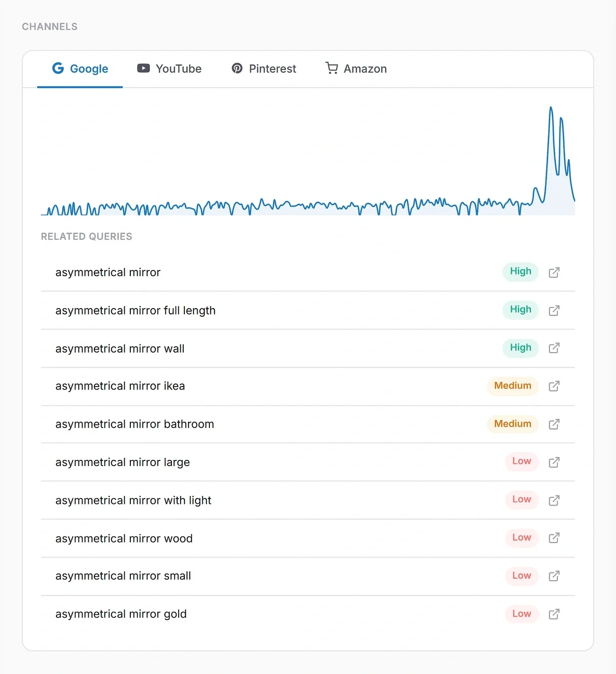Image resolution: width=616 pixels, height=674 pixels.
Task: Select 'asymmetrical mirror with light' query text
Action: pos(133,500)
